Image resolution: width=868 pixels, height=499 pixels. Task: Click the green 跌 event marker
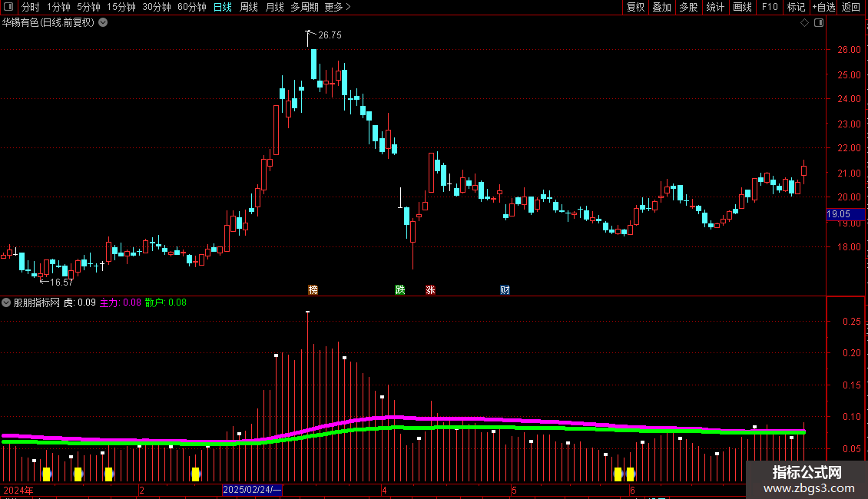coord(400,290)
